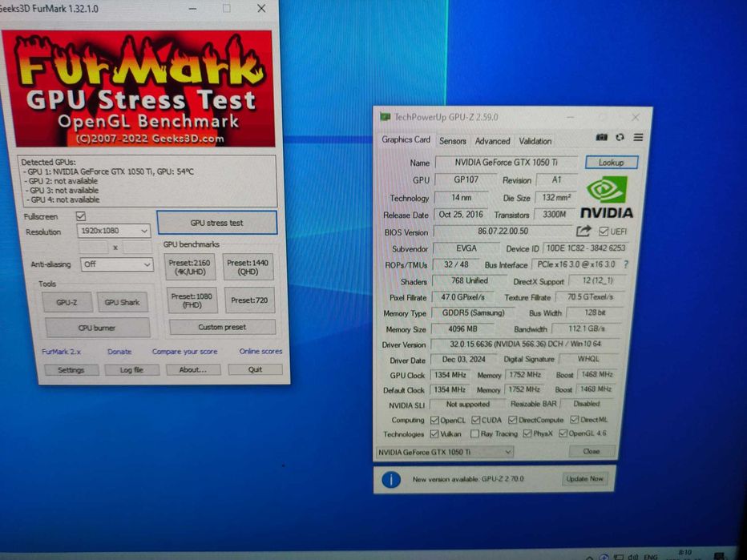747x560 pixels.
Task: Open the Online scores link
Action: (x=260, y=351)
